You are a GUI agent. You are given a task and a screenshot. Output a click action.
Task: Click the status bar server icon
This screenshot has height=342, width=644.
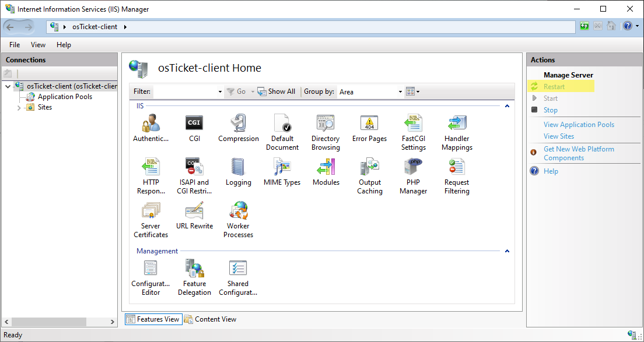[x=632, y=334]
